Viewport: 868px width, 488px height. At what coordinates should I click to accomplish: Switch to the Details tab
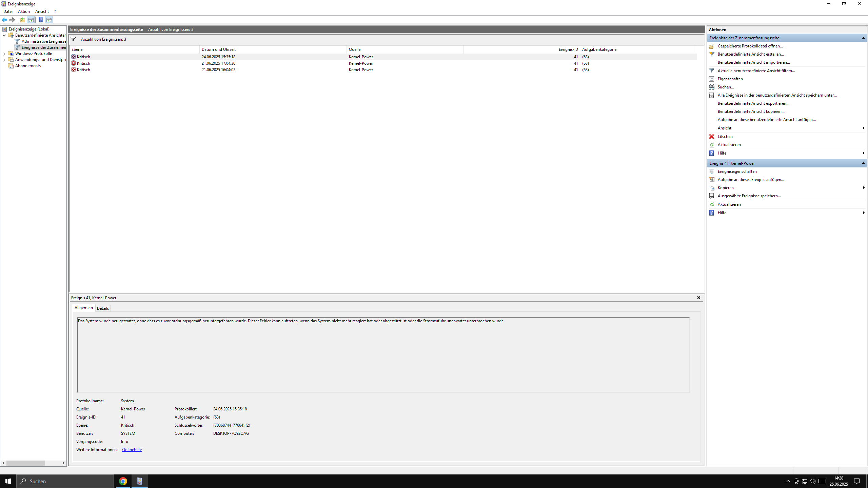[103, 308]
